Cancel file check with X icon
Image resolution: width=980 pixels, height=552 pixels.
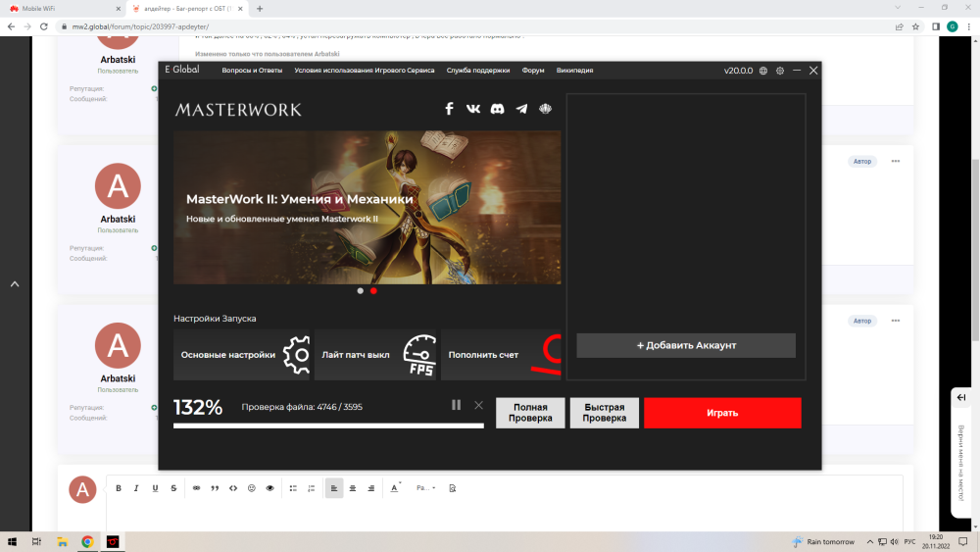pyautogui.click(x=478, y=405)
